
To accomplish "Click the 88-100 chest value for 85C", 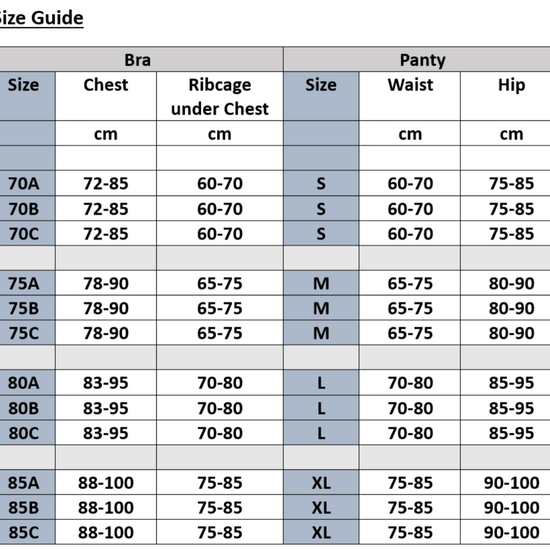I will point(106,532).
